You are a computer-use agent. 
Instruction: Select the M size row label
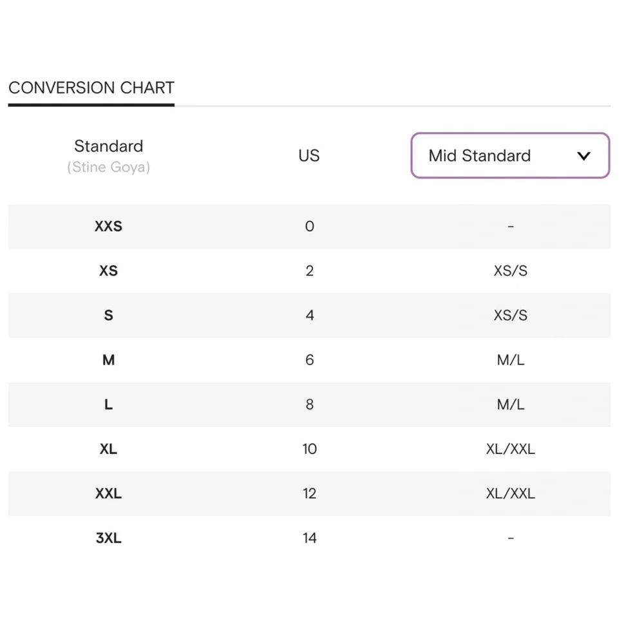tap(108, 360)
